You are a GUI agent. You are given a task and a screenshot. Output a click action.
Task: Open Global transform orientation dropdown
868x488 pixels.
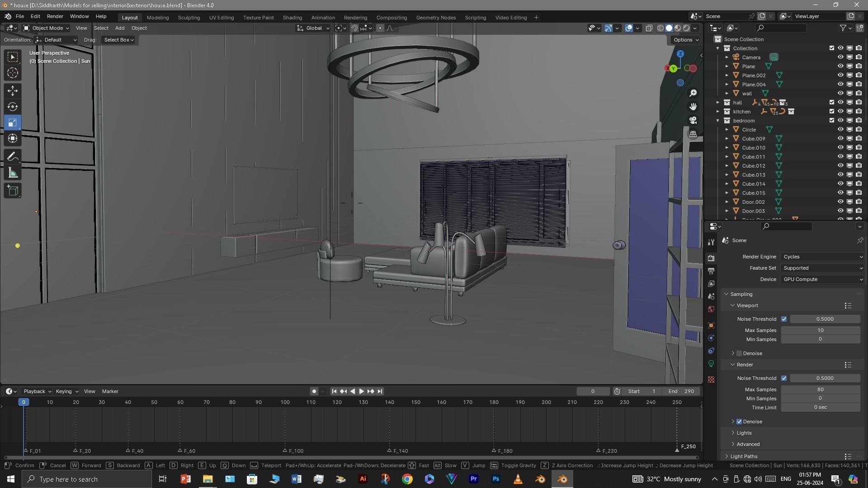pyautogui.click(x=313, y=28)
